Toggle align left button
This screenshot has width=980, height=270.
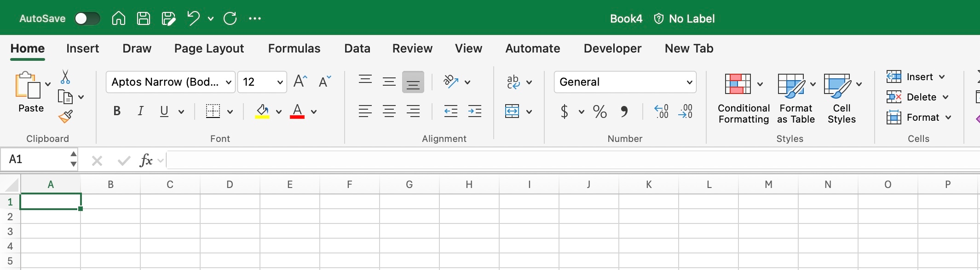(365, 111)
